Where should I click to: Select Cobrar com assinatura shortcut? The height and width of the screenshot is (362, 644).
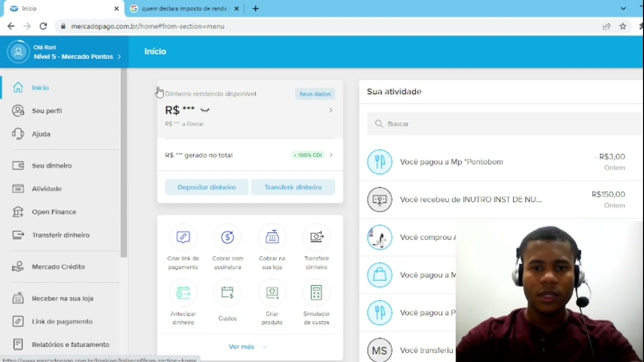tap(227, 248)
